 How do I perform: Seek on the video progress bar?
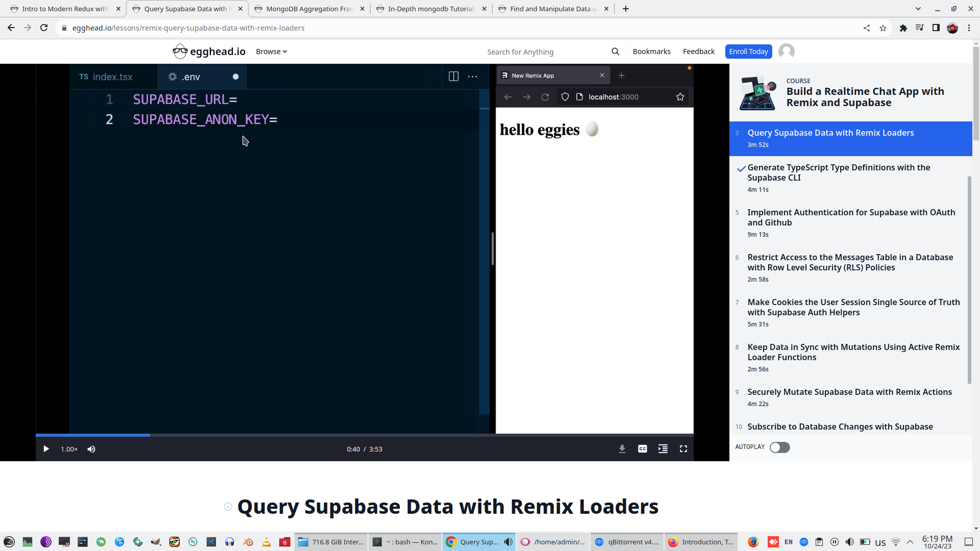[357, 435]
